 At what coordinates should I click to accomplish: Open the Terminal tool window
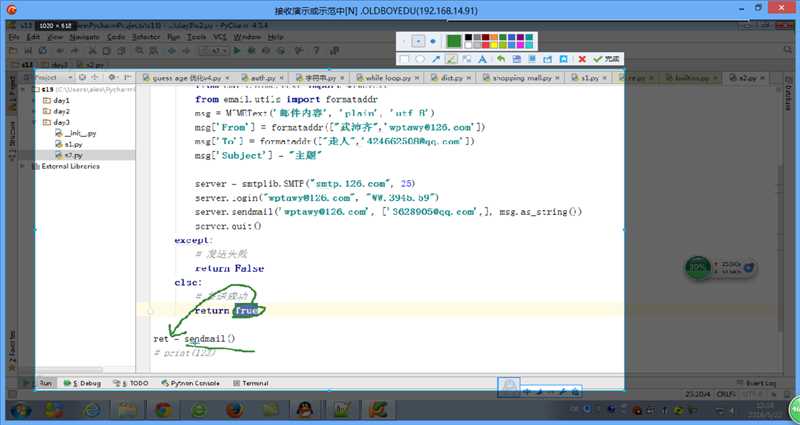251,383
